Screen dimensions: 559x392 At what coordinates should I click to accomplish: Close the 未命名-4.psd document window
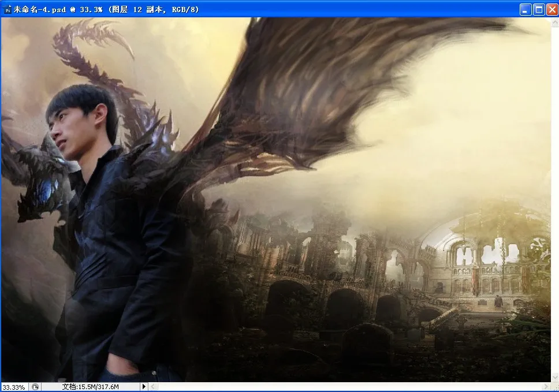coord(551,9)
